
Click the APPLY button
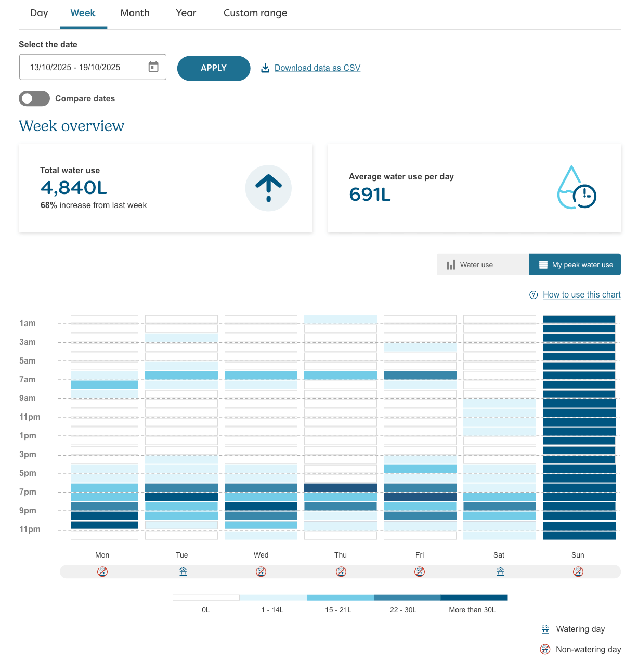(x=213, y=68)
